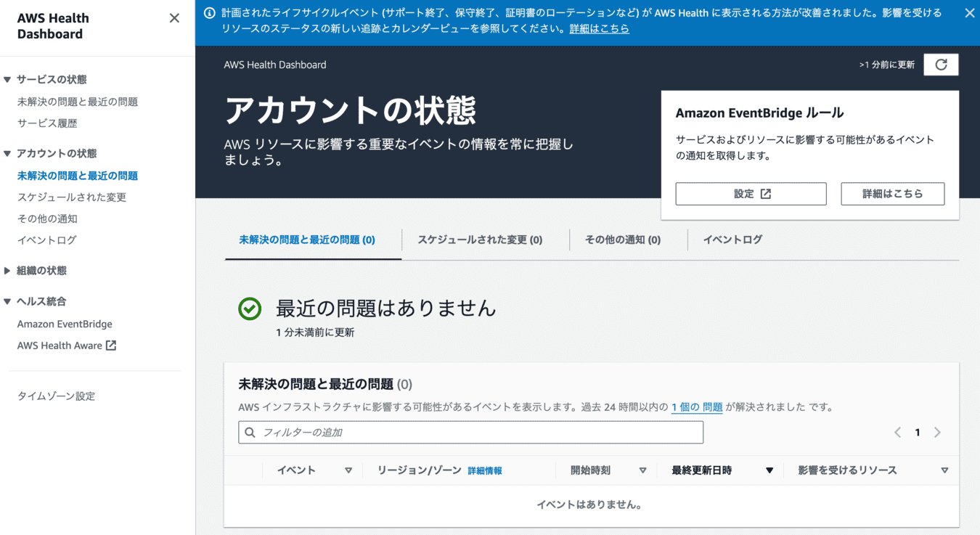Collapse the ヘルス統合 section
This screenshot has width=980, height=535.
coord(8,302)
